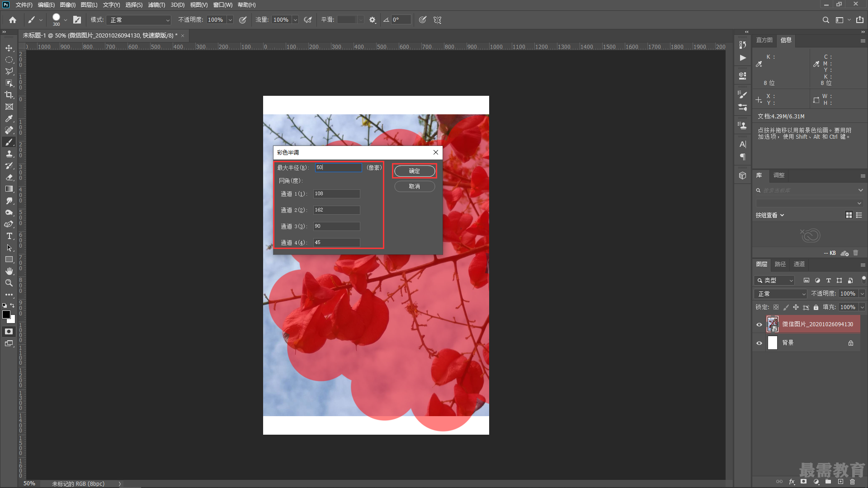Select the Gradient tool
Viewport: 868px width, 488px height.
tap(9, 189)
